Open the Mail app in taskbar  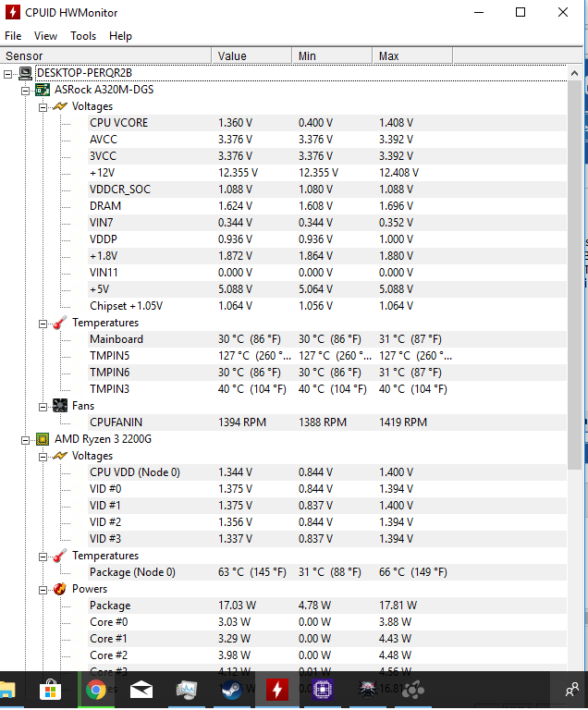(x=141, y=691)
